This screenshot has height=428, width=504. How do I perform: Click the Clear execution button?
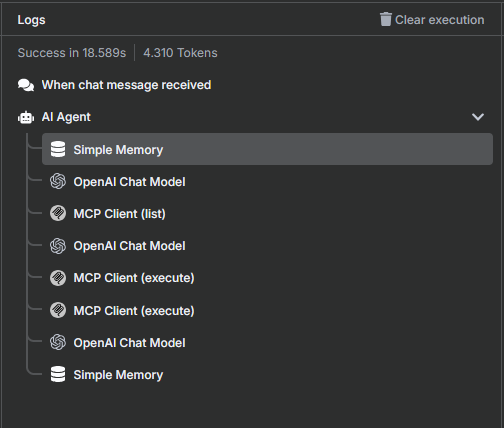432,20
